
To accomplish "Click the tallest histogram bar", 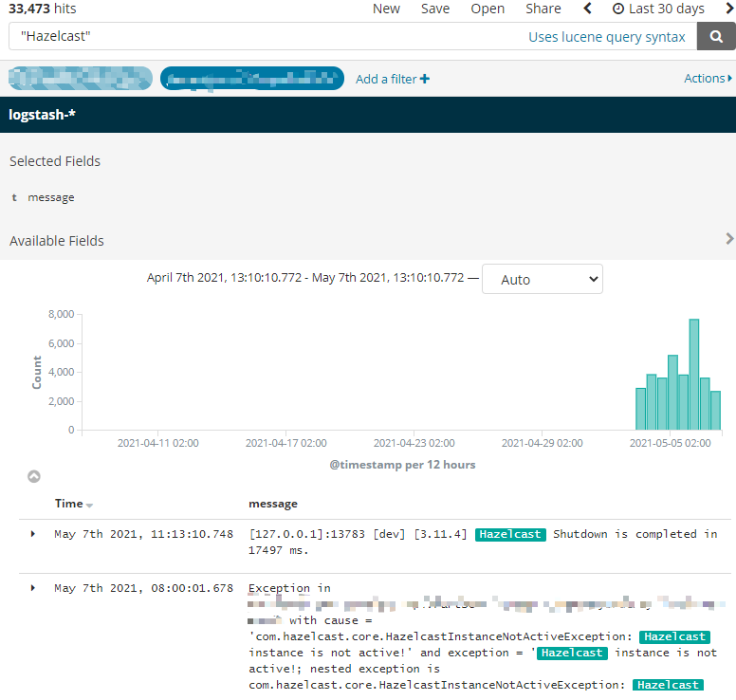I will pyautogui.click(x=693, y=374).
